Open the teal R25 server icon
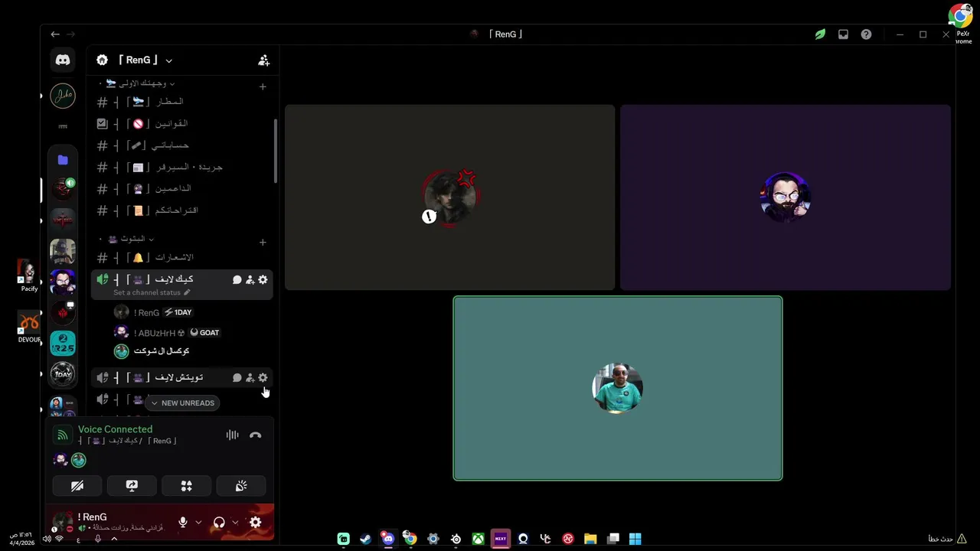This screenshot has width=980, height=551. coord(63,344)
